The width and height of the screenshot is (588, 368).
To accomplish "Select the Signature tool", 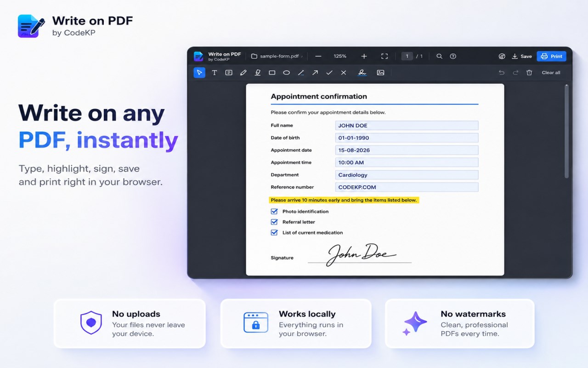I will click(362, 73).
